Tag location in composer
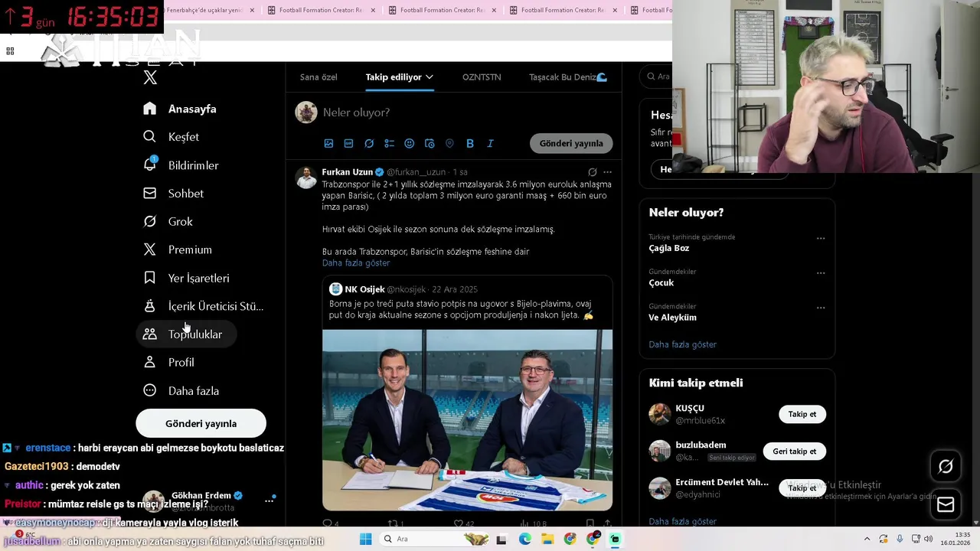This screenshot has height=551, width=980. [x=449, y=143]
